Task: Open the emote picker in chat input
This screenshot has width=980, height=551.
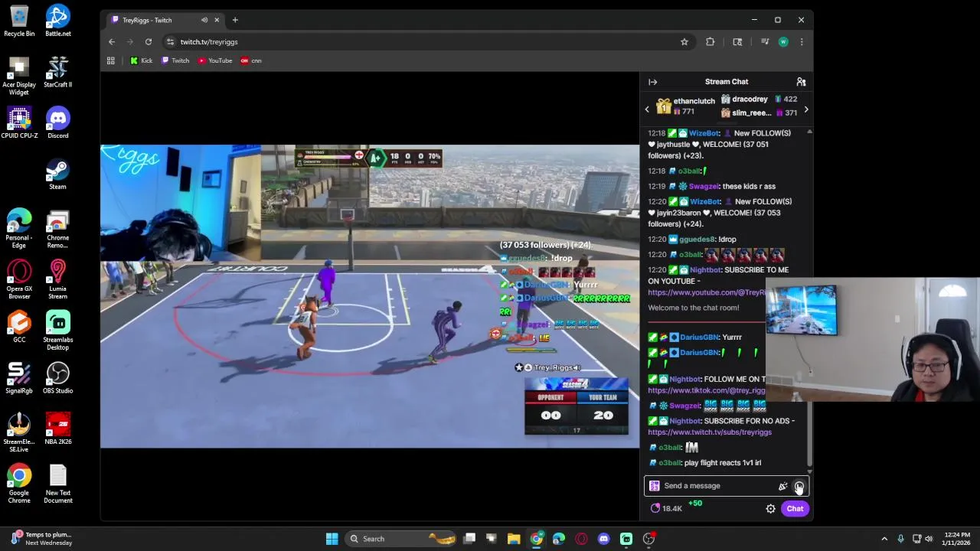Action: point(799,486)
